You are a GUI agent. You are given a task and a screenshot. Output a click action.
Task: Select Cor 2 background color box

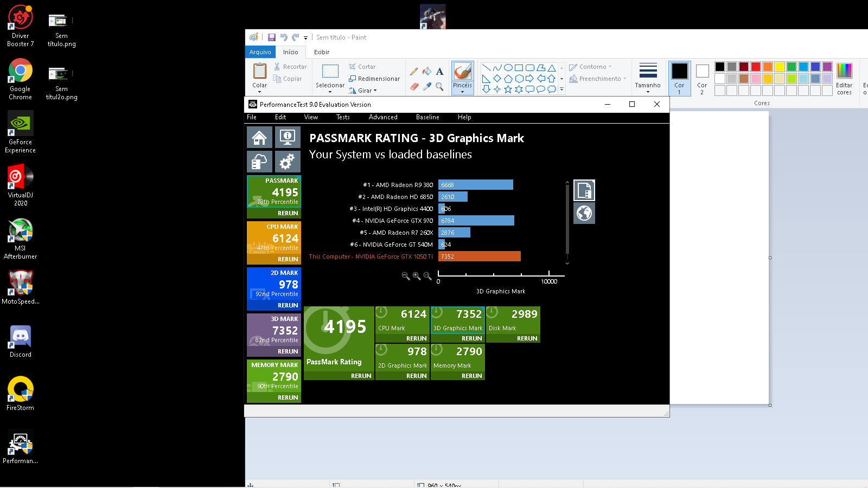click(702, 79)
